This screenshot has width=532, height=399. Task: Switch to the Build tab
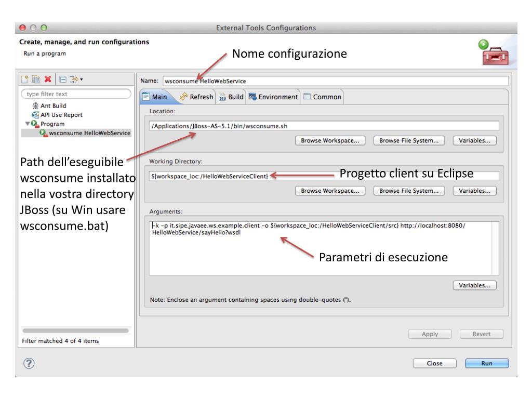(231, 97)
